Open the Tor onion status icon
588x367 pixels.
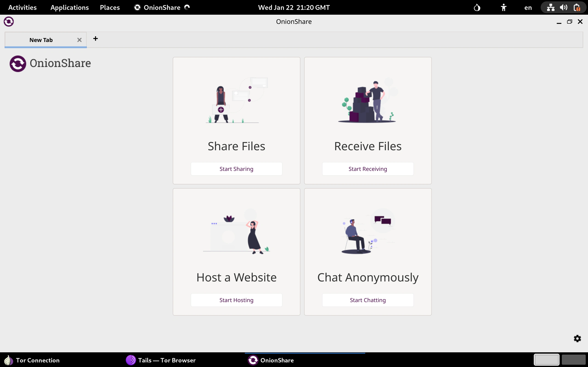477,7
